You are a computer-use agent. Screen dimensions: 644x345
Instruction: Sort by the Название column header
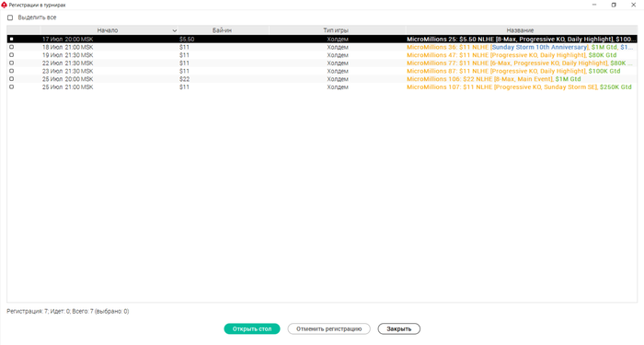coord(520,30)
